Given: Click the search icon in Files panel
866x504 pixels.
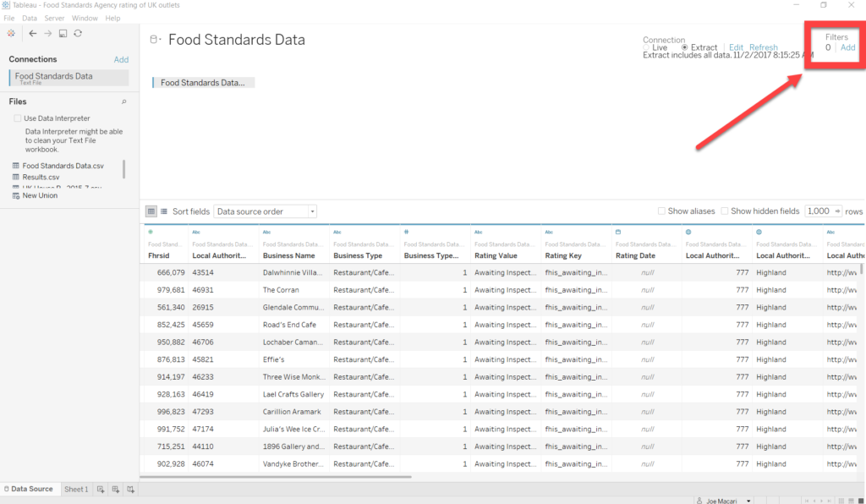Looking at the screenshot, I should [123, 101].
